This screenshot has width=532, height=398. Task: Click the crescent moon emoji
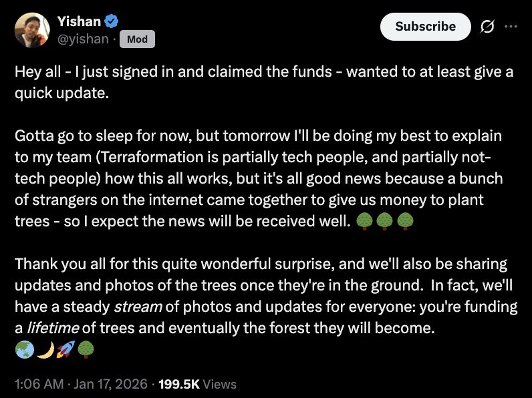(45, 349)
